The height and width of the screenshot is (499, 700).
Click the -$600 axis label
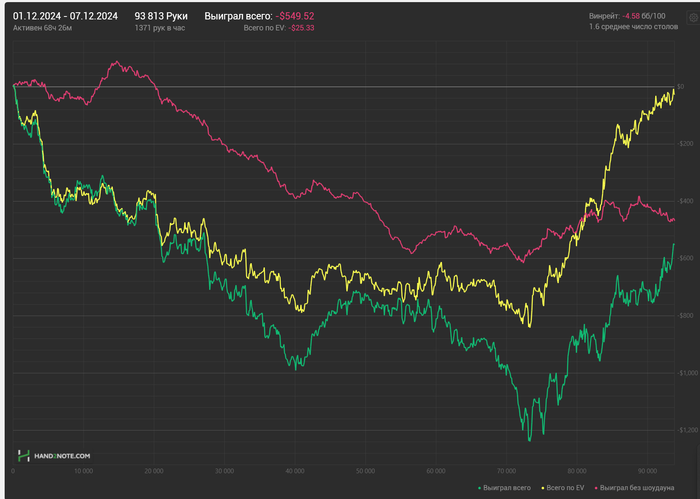pyautogui.click(x=685, y=258)
